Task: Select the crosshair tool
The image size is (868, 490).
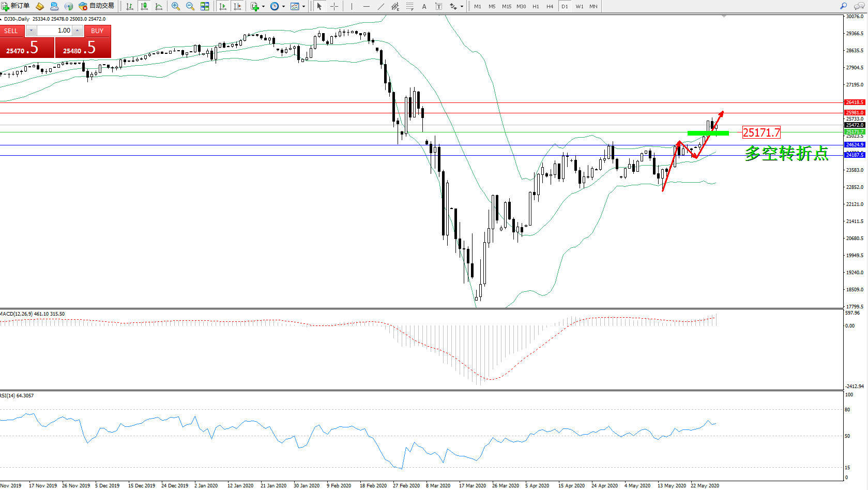Action: [x=334, y=6]
